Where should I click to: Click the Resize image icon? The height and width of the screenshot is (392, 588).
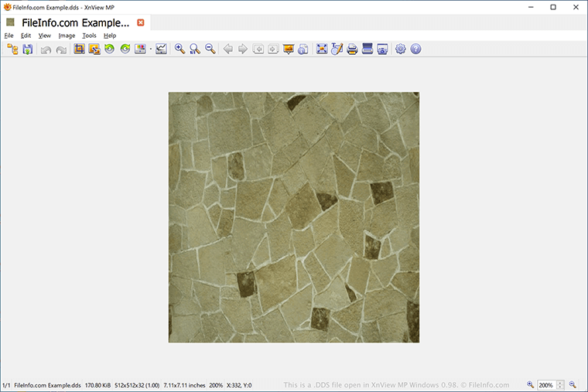point(94,49)
